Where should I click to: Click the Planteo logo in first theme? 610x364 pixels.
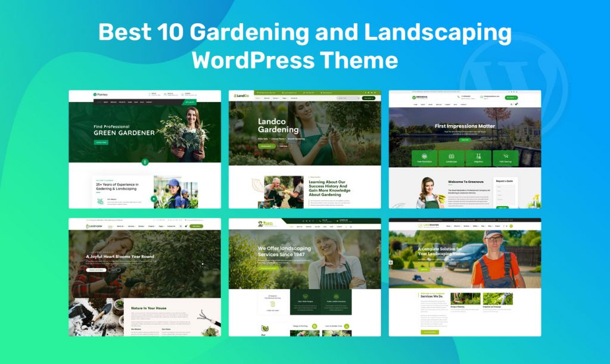(100, 95)
